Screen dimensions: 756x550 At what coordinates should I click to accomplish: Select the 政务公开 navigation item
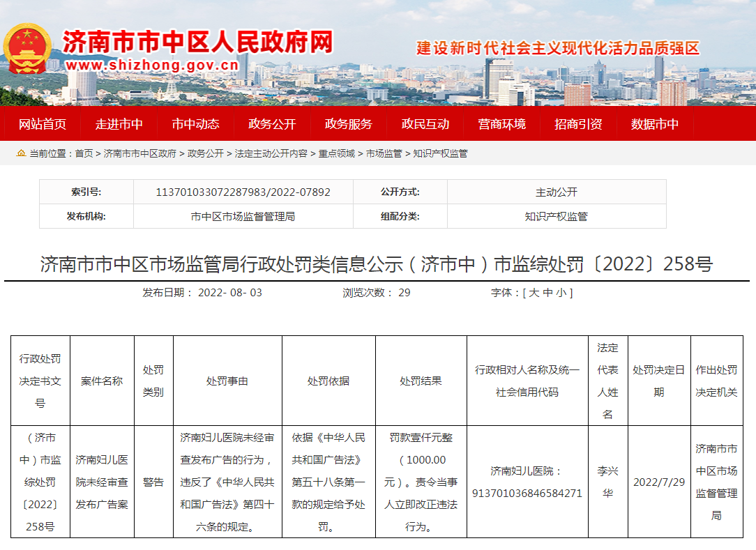272,124
